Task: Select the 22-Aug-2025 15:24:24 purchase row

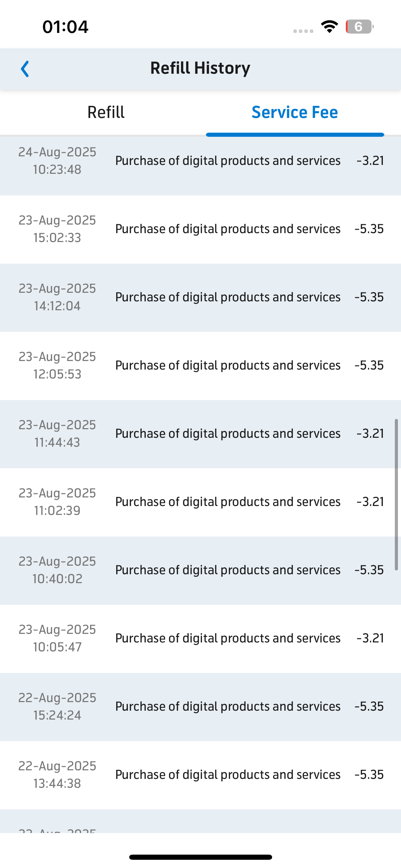Action: pyautogui.click(x=200, y=707)
